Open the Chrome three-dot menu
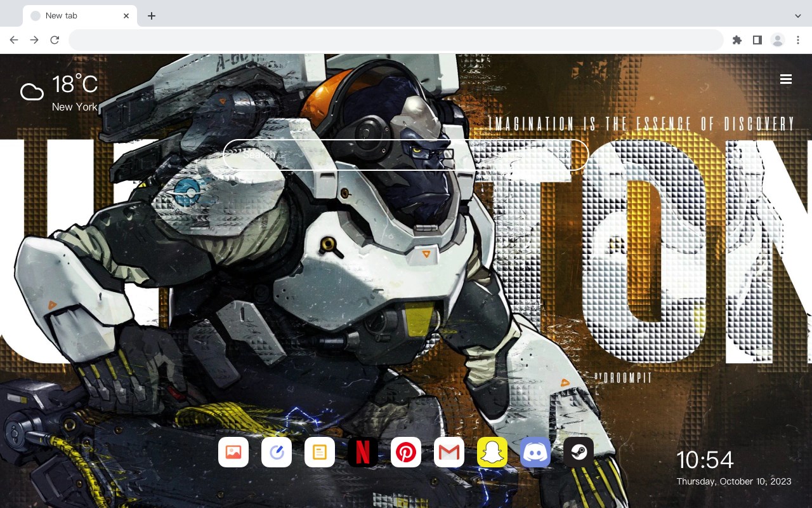 798,40
